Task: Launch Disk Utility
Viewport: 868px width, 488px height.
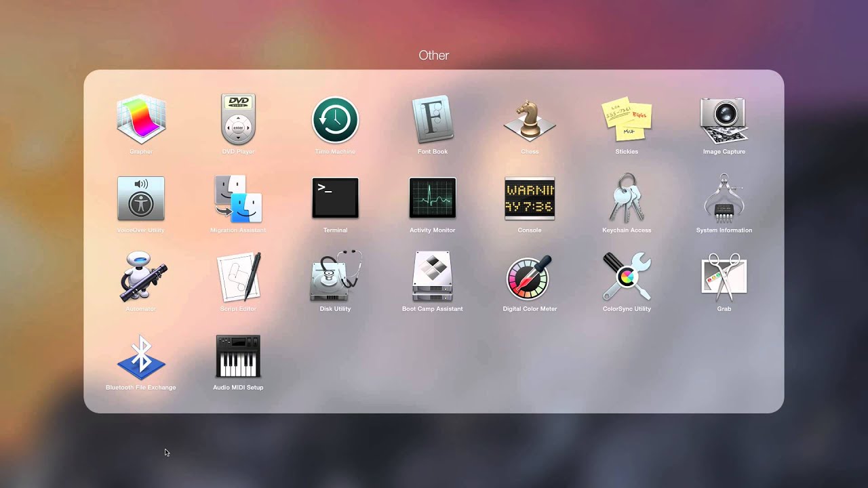Action: [335, 277]
